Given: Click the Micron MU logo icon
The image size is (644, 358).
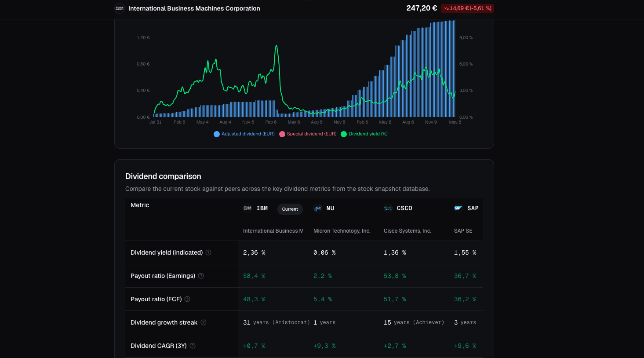Looking at the screenshot, I should point(318,208).
